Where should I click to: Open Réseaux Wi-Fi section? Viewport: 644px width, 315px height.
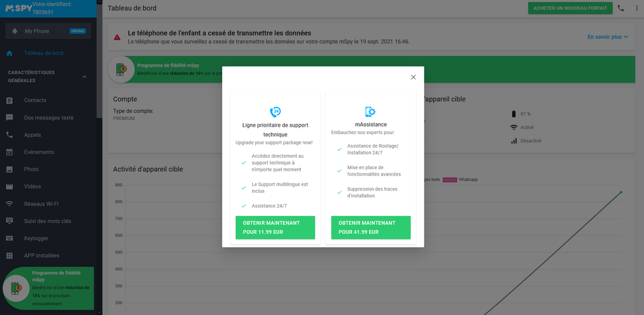(x=41, y=204)
